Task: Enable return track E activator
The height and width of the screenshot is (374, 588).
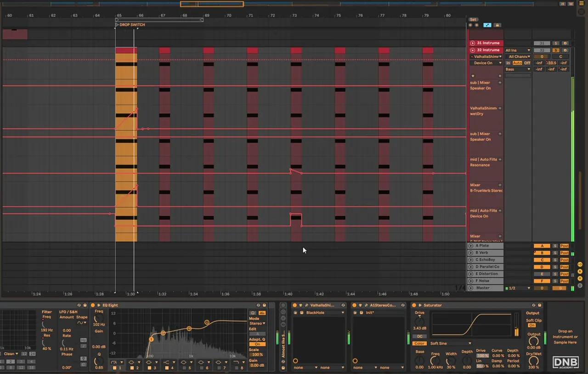Action: pos(542,274)
